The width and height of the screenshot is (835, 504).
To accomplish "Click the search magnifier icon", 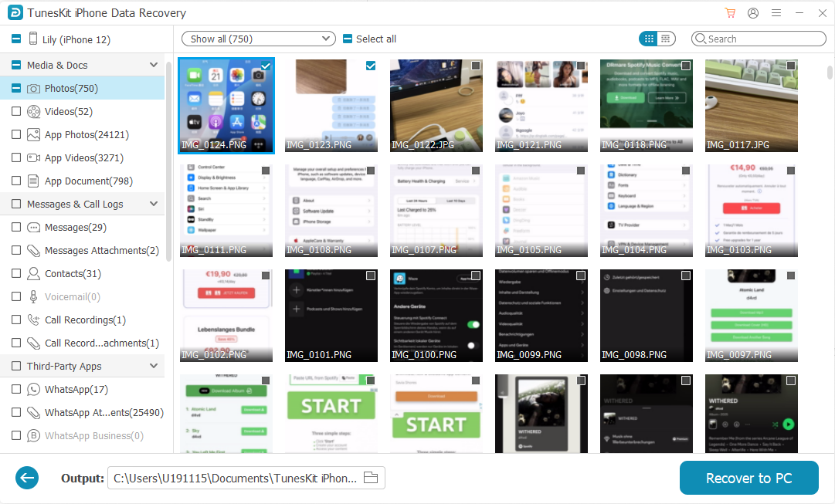I will (701, 39).
